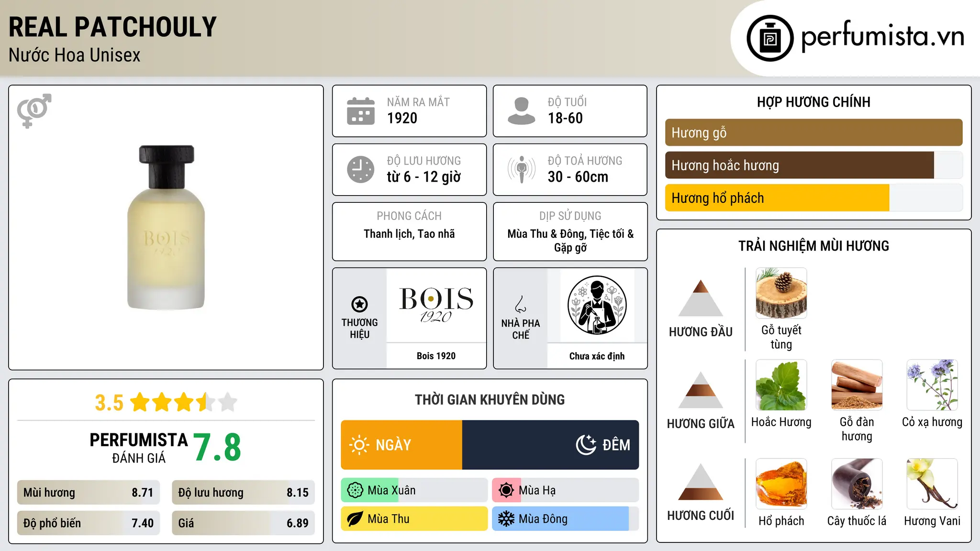Click the calendar icon beside Năm ra mắt
The image size is (980, 551).
point(361,111)
